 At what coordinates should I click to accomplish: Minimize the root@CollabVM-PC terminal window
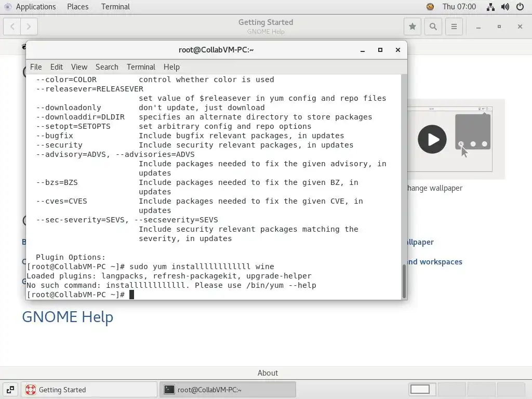tap(362, 50)
